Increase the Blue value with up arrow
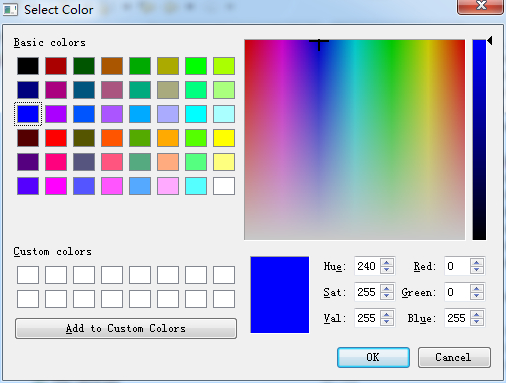Viewport: 506px width, 383px height. coord(477,315)
